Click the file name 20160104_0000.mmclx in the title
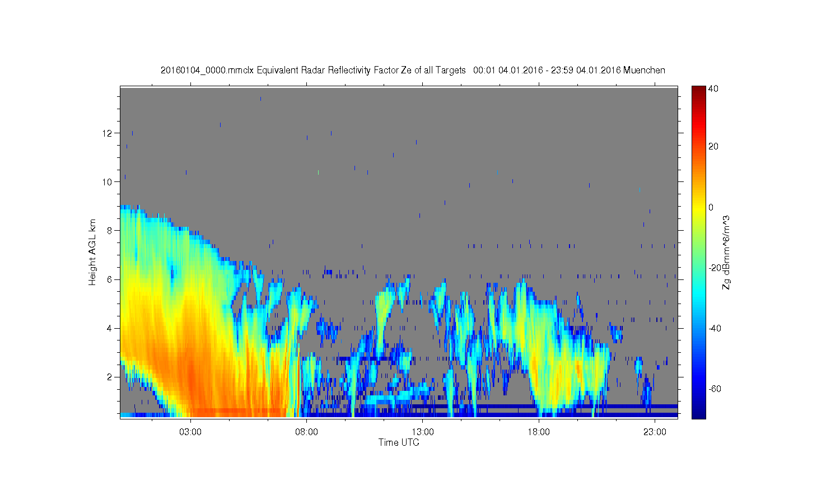This screenshot has height=504, width=840. click(x=207, y=71)
